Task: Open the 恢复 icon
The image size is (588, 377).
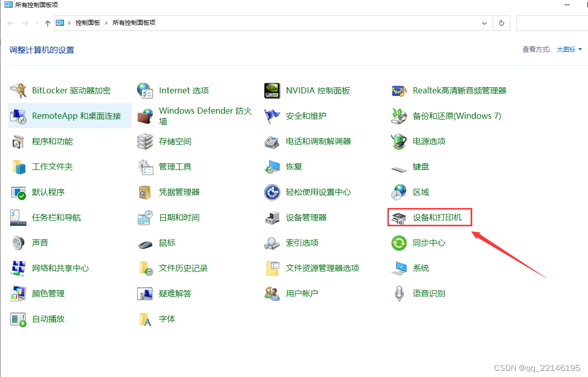Action: coord(272,167)
